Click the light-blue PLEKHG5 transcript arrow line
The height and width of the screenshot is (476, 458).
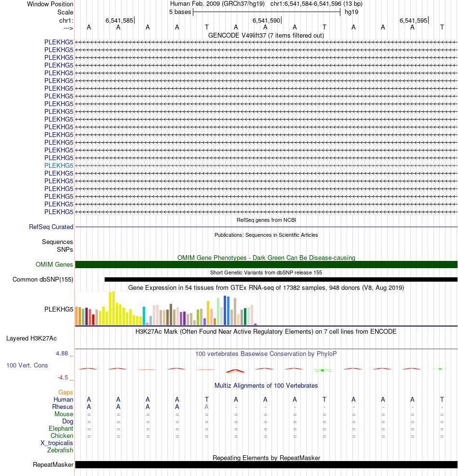pos(266,165)
